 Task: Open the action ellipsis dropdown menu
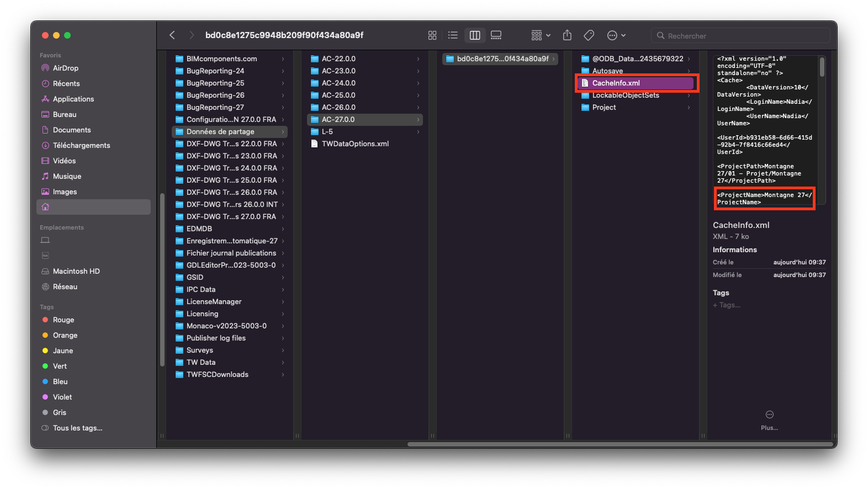point(616,35)
